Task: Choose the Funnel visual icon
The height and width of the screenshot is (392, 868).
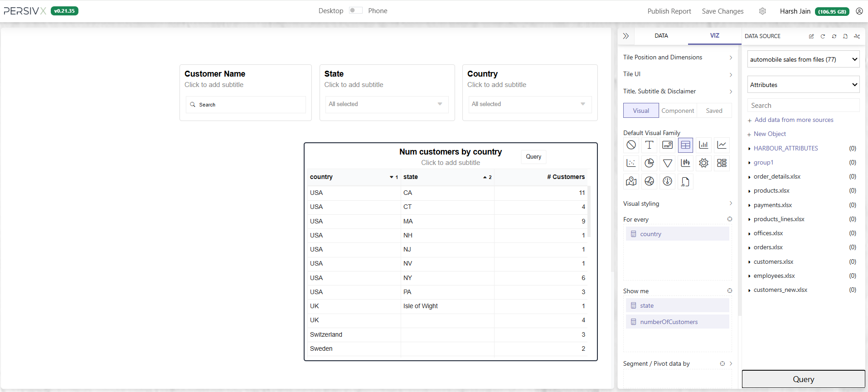Action: tap(667, 163)
